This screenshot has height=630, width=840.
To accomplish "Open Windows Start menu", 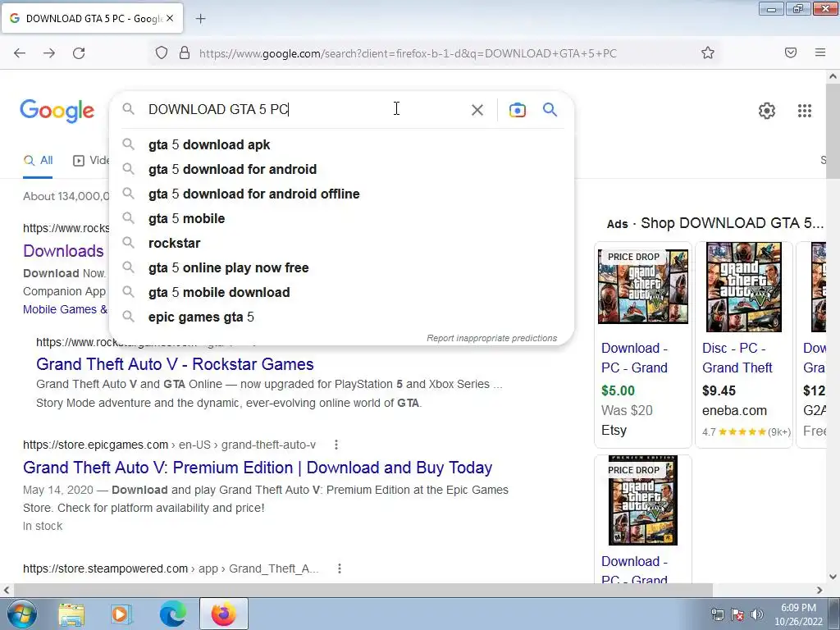I will (21, 614).
